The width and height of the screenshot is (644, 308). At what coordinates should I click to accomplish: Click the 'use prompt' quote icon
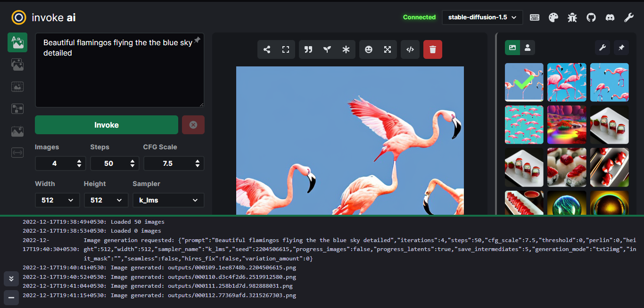(308, 49)
